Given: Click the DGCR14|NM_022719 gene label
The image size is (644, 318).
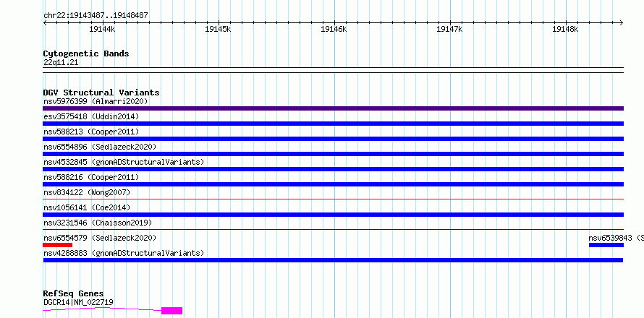Looking at the screenshot, I should coord(78,302).
